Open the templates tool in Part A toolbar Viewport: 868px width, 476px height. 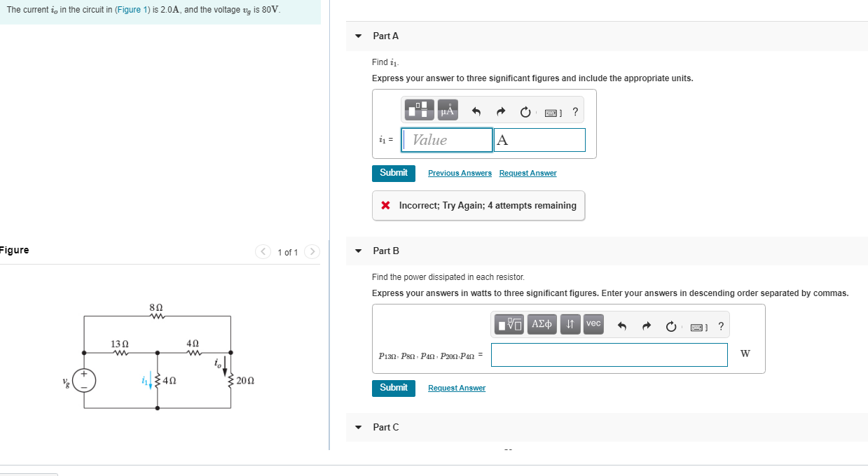click(421, 111)
